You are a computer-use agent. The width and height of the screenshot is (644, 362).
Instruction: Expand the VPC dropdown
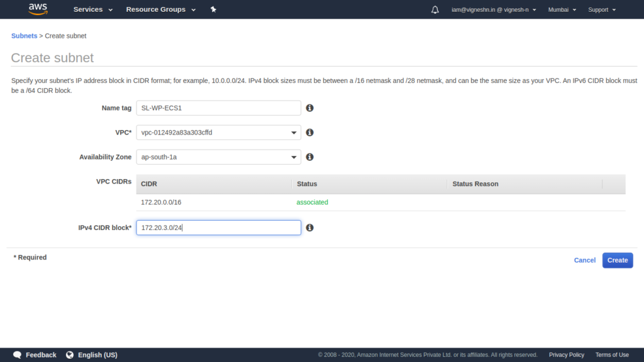click(218, 133)
